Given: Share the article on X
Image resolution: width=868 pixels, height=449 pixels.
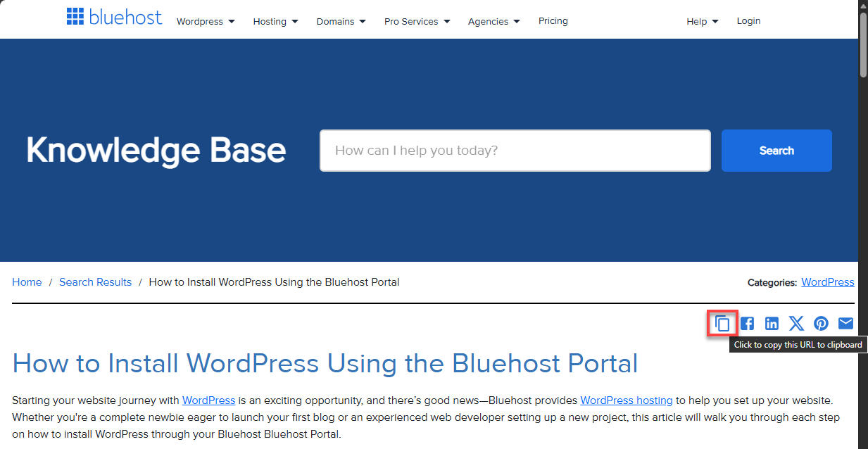Looking at the screenshot, I should click(x=796, y=323).
